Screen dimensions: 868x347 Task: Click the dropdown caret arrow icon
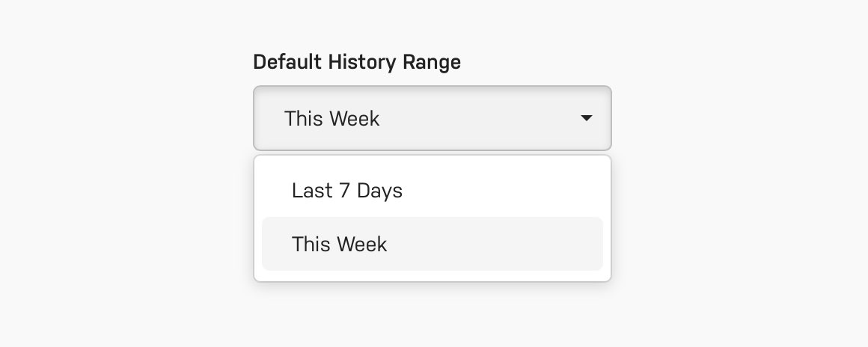(586, 118)
